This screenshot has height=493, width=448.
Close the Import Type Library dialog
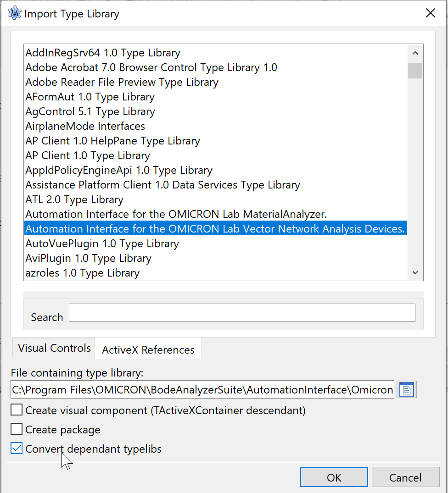tap(431, 13)
